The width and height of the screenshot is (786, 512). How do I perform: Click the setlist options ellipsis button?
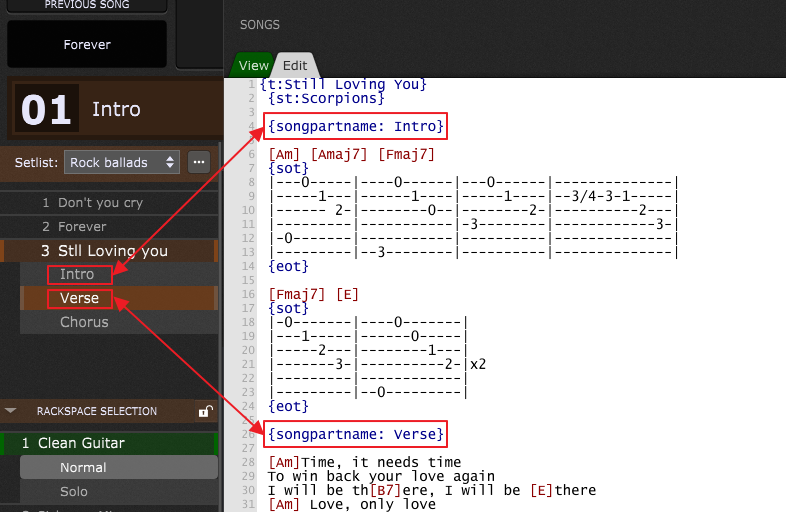[x=199, y=162]
